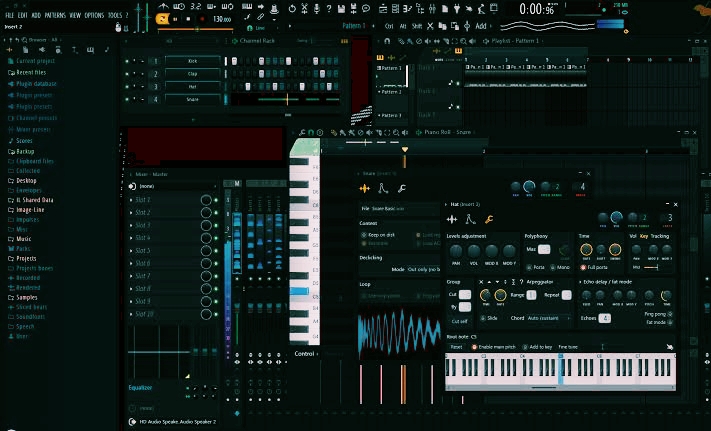
Task: Click the copy icon next to the cut icon
Action: point(443,26)
